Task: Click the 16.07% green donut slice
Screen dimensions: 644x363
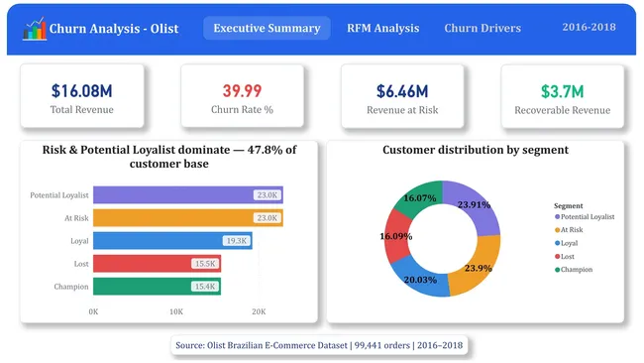Action: click(x=420, y=198)
